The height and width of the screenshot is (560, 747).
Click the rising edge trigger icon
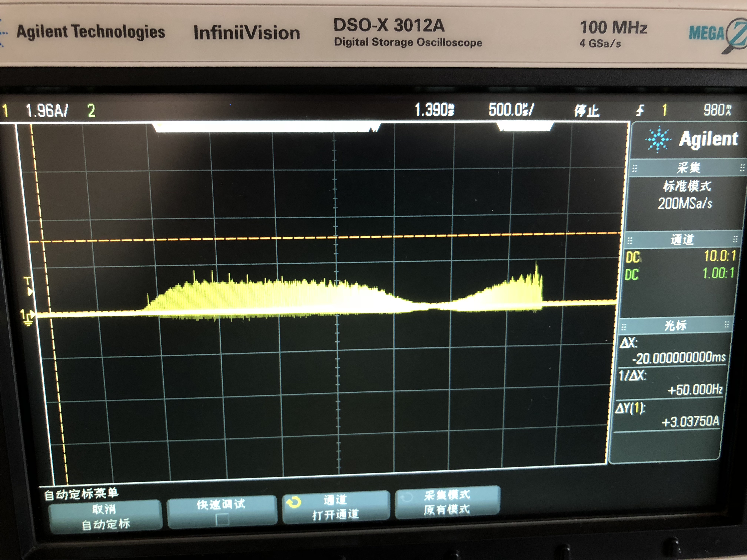coord(640,110)
